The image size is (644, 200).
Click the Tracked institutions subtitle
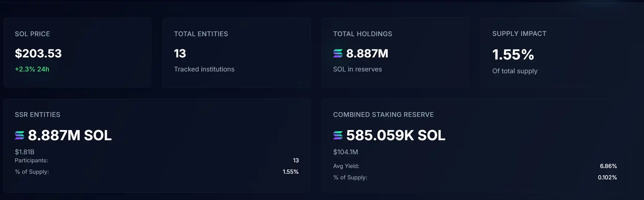pyautogui.click(x=204, y=69)
